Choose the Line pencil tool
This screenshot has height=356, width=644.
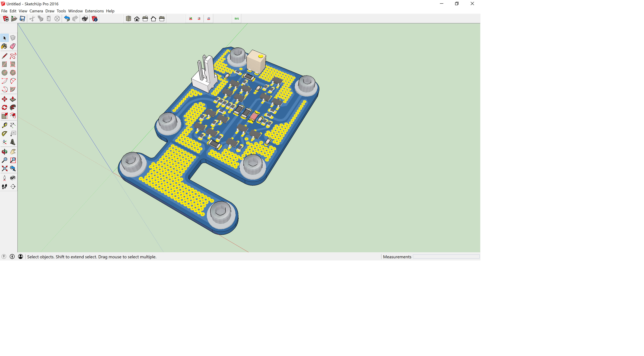tap(5, 56)
